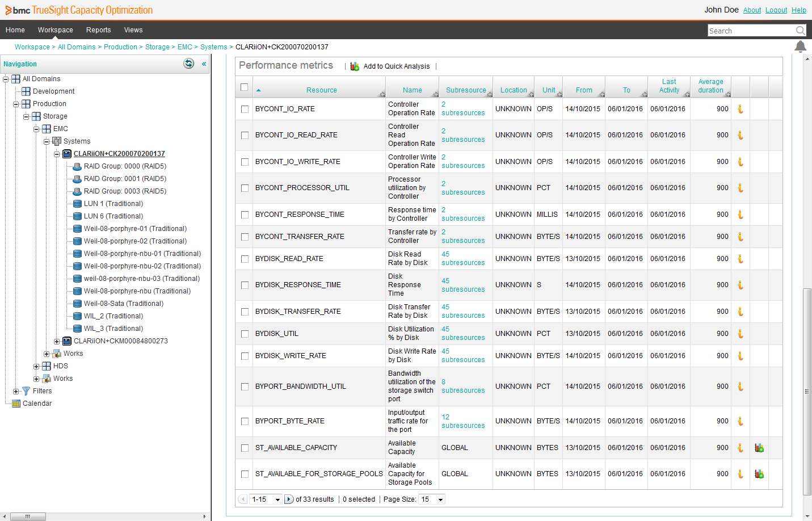Collapse the Navigation panel with the double arrow

204,64
